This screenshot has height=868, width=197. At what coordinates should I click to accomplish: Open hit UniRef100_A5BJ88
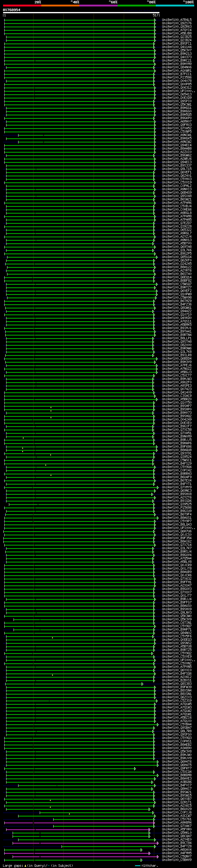coord(177,33)
